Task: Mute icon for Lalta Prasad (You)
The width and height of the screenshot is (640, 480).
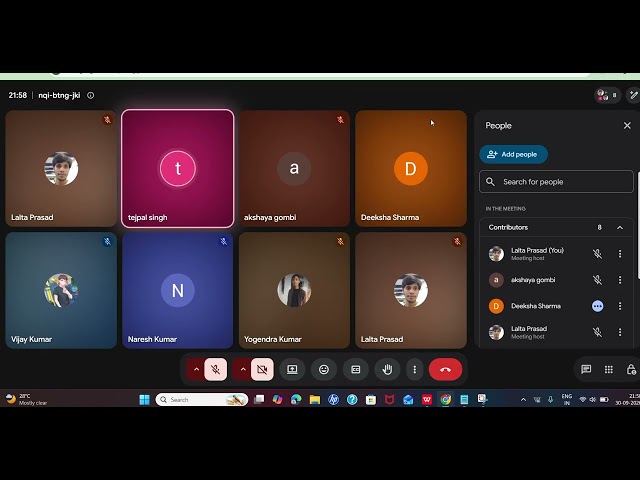Action: point(597,254)
